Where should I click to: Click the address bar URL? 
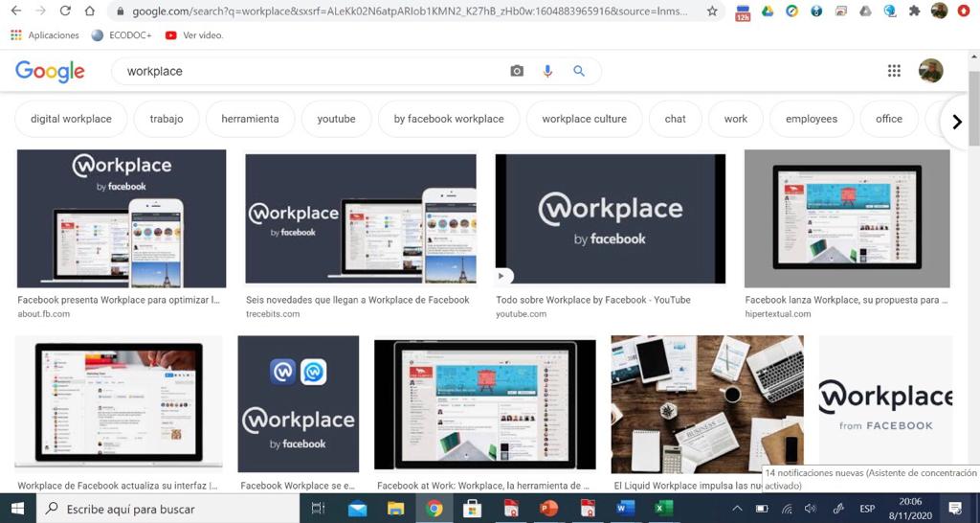pyautogui.click(x=410, y=11)
